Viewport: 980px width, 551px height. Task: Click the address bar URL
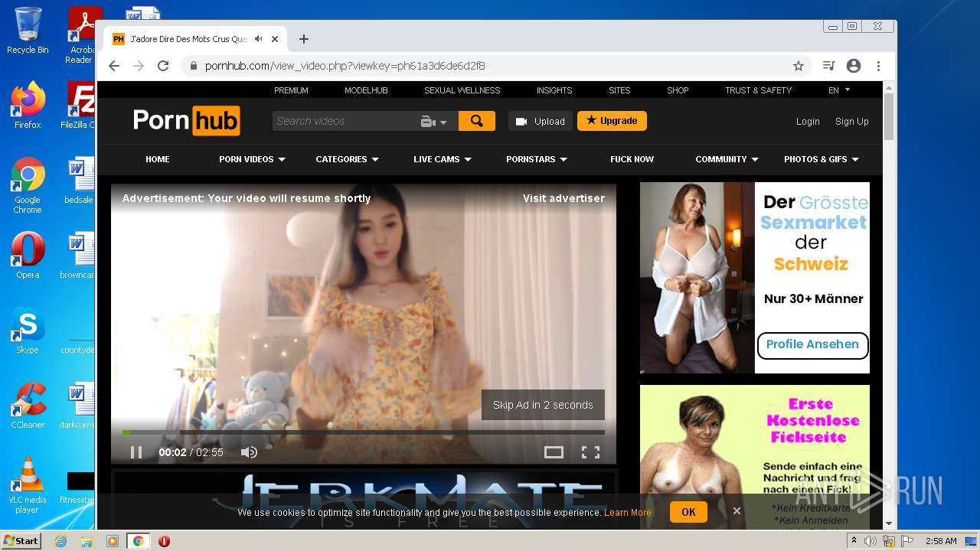(345, 66)
